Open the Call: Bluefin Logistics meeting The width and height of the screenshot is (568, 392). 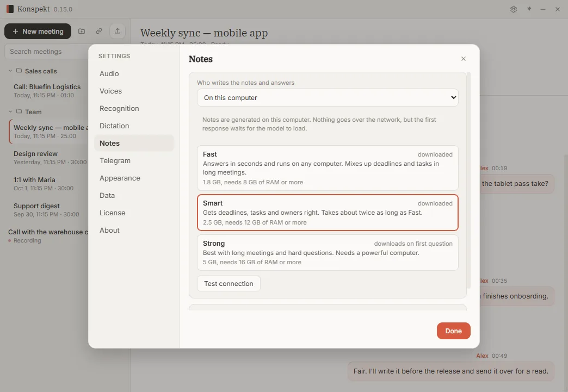click(x=48, y=91)
